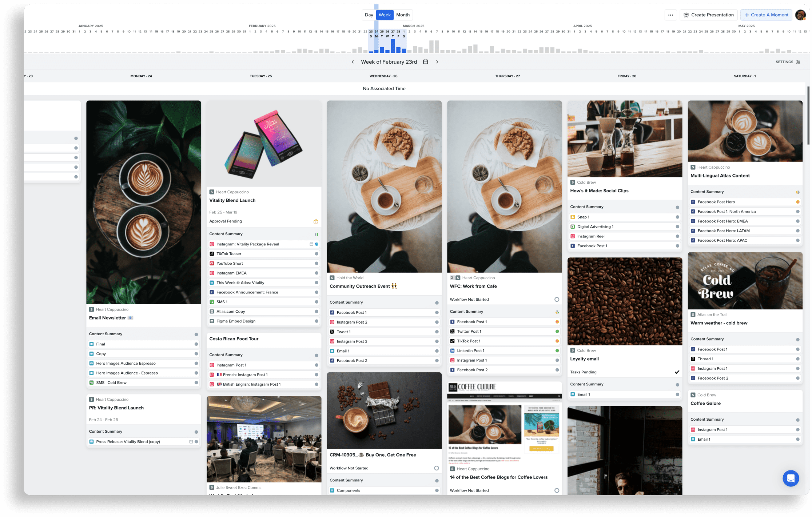
Task: Switch to Day view tab
Action: (369, 15)
